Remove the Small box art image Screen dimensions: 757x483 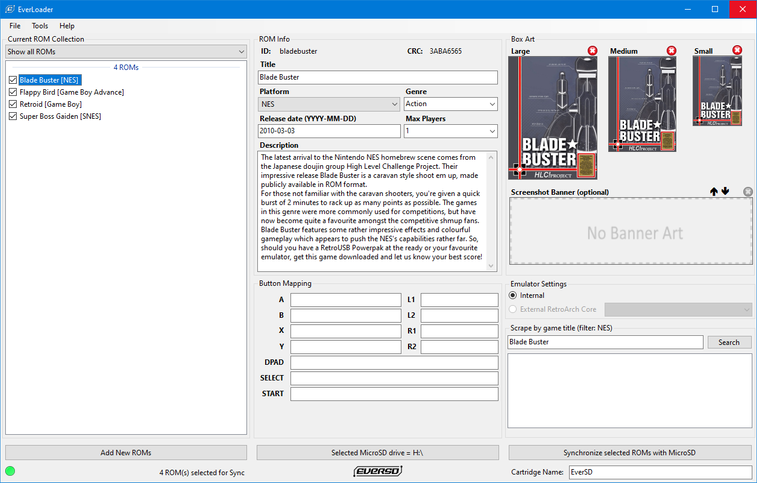point(737,50)
